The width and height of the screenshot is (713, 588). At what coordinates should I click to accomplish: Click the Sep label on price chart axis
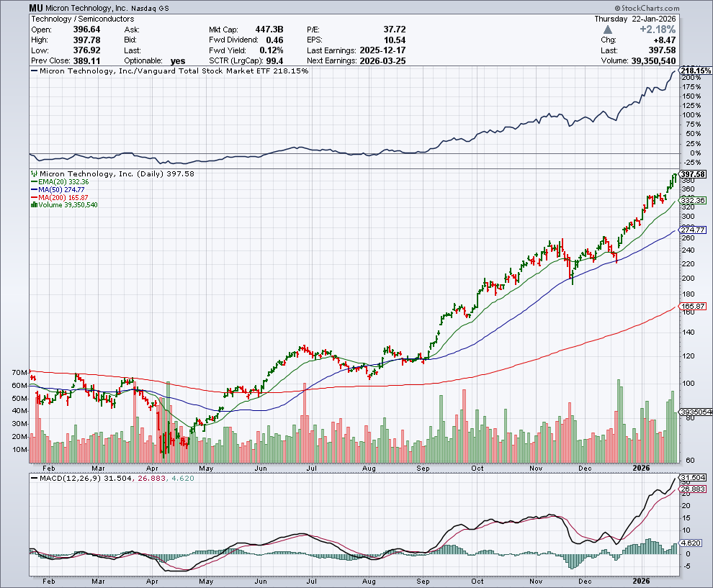click(423, 468)
